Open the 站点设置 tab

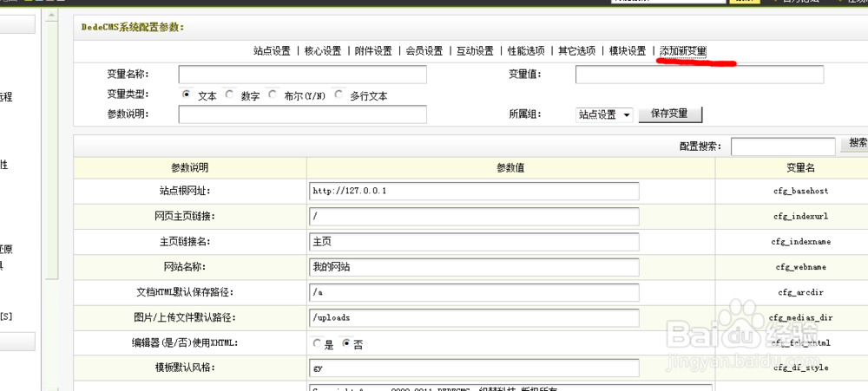[272, 51]
